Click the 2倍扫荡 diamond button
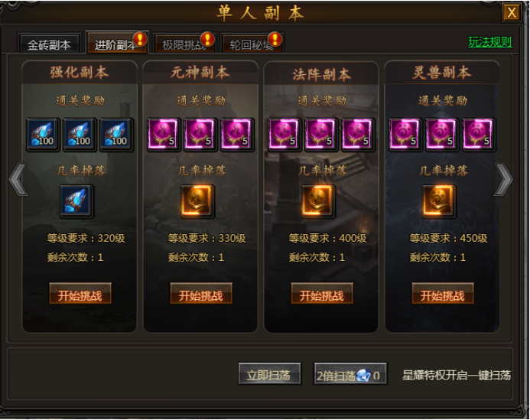 [350, 373]
